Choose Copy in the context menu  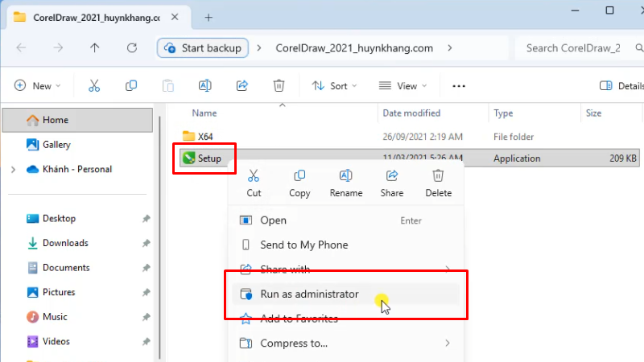coord(299,183)
